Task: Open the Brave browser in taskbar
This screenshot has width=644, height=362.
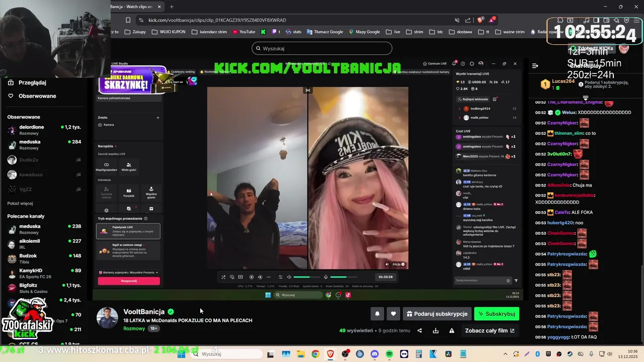Action: click(330, 354)
